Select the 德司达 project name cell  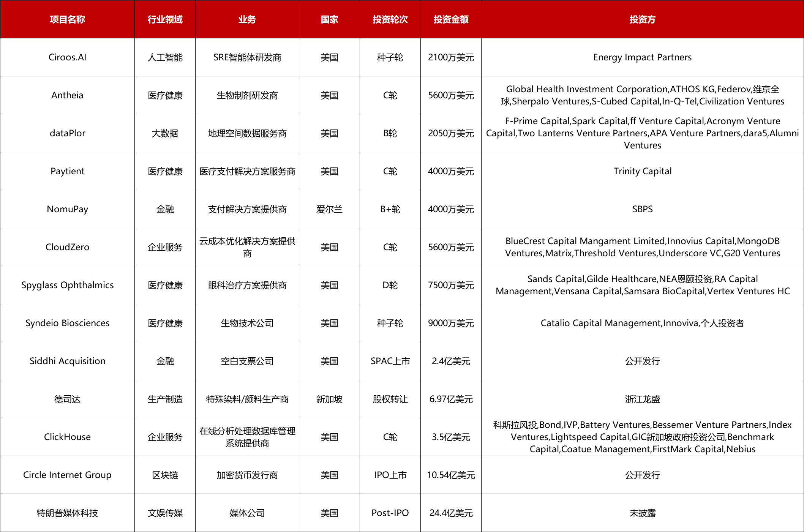[67, 399]
